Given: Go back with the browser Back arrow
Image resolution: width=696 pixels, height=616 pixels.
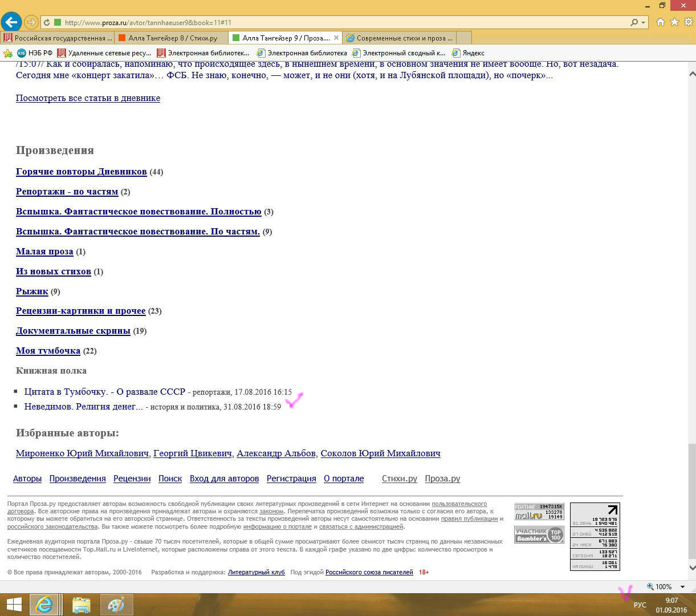Looking at the screenshot, I should tap(11, 22).
